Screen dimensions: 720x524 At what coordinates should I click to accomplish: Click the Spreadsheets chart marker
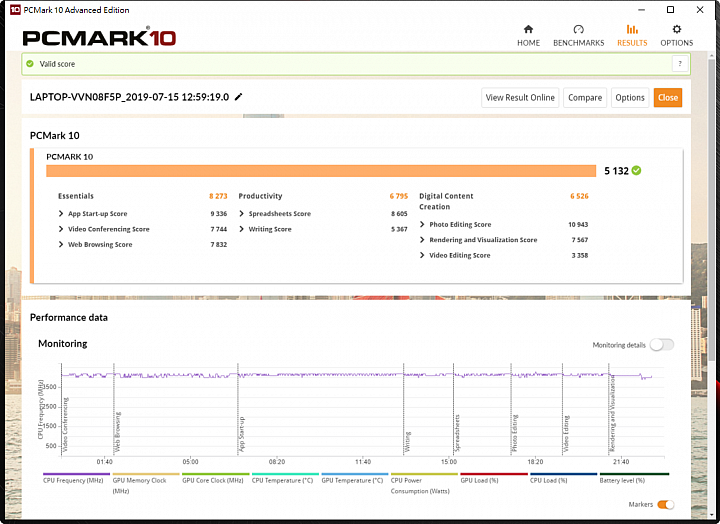[457, 433]
